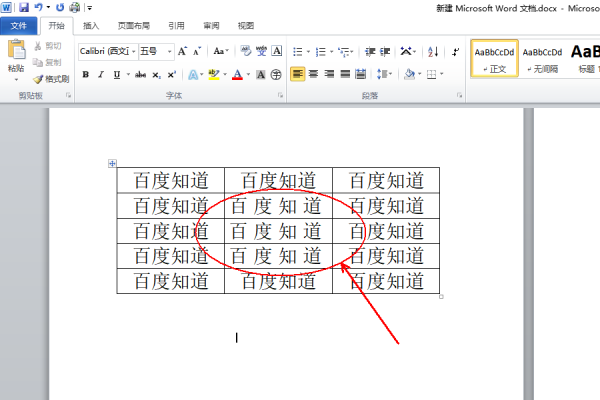Switch to the 开始 home tab
Screen dimensions: 600x400
click(x=56, y=26)
